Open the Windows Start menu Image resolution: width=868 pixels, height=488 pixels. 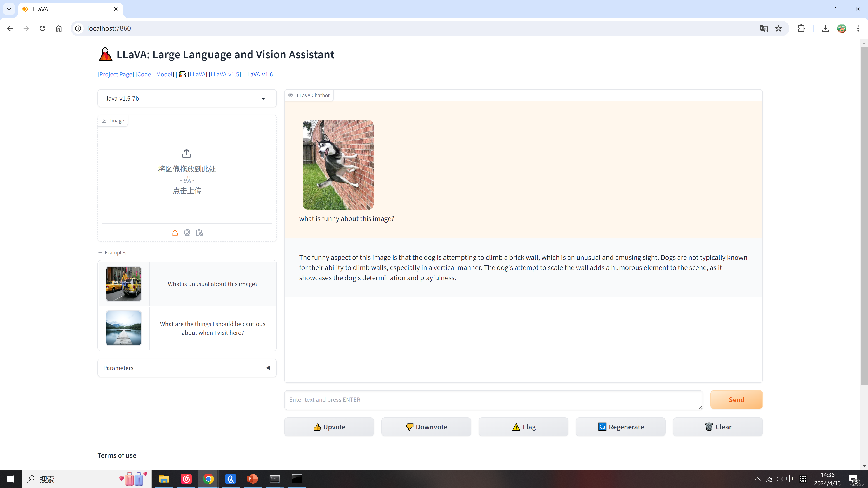coord(11,479)
